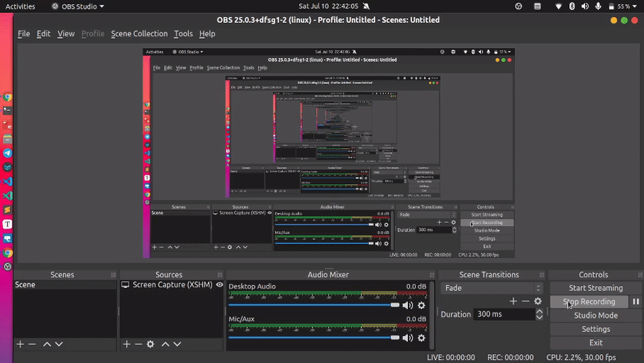Pause the recording
Viewport: 644px width, 363px height.
point(636,302)
